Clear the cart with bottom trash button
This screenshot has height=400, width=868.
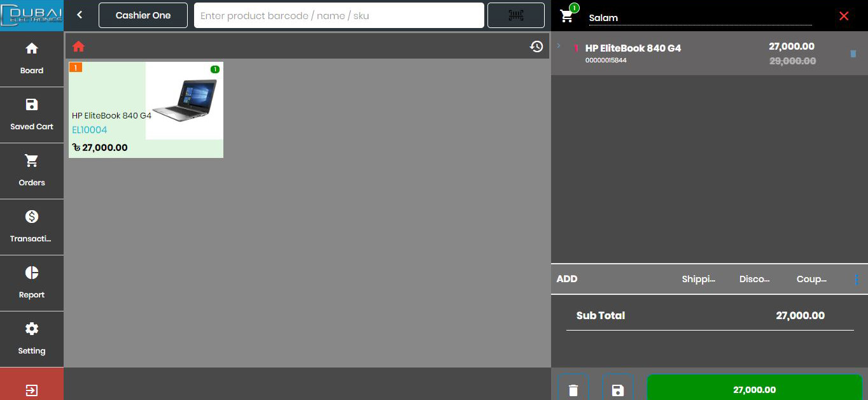[x=573, y=389]
